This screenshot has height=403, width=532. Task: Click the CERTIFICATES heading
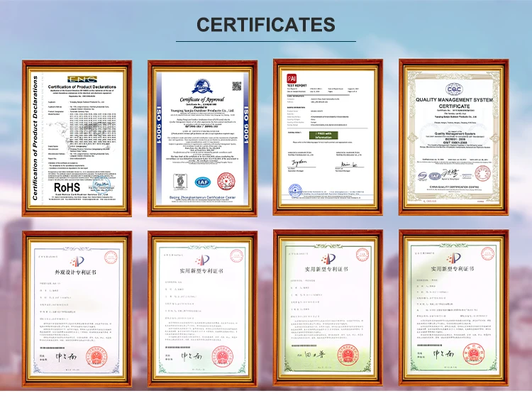pyautogui.click(x=266, y=24)
